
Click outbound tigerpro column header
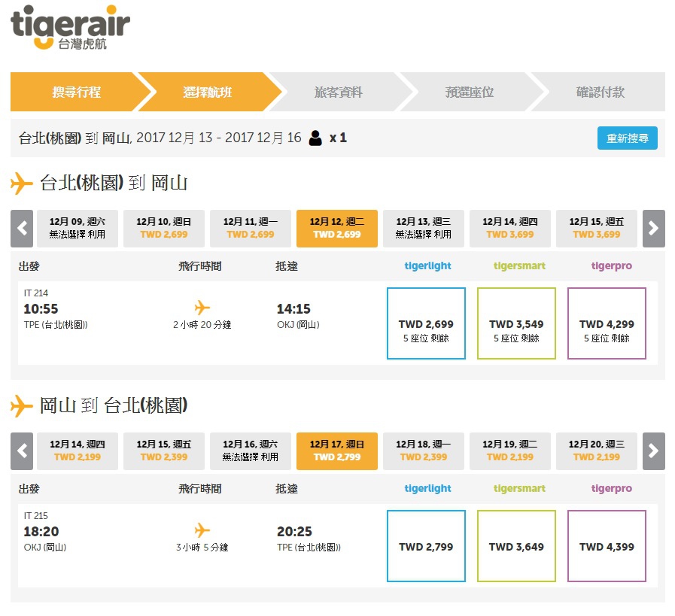click(x=611, y=266)
